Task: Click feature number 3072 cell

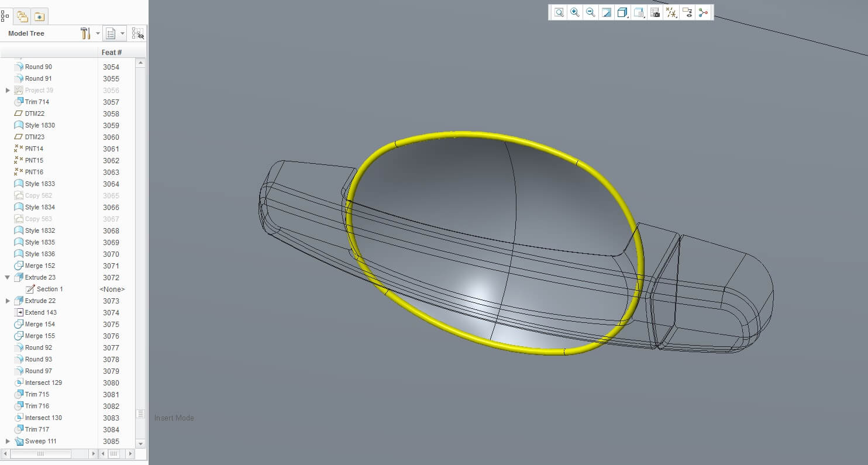Action: click(111, 277)
